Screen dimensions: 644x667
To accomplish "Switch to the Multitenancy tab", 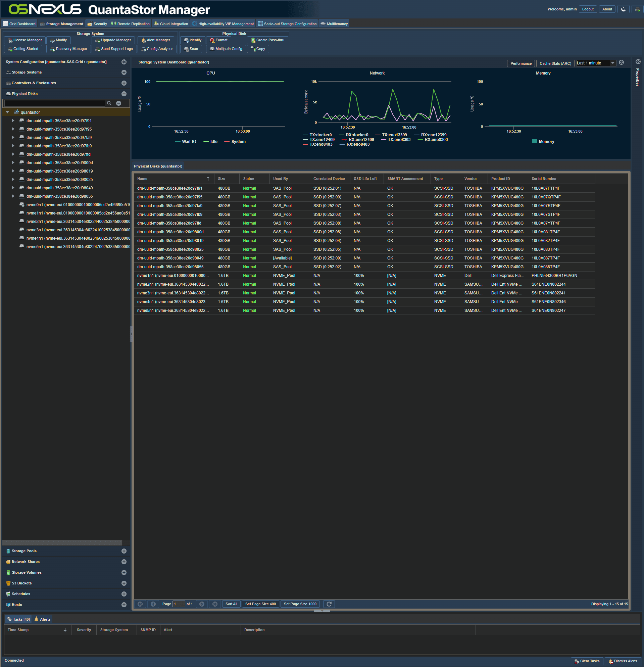I will tap(334, 24).
